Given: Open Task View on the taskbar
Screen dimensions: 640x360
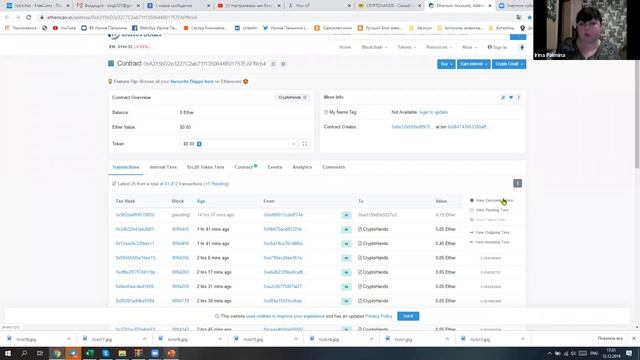Looking at the screenshot, I should click(40, 353).
